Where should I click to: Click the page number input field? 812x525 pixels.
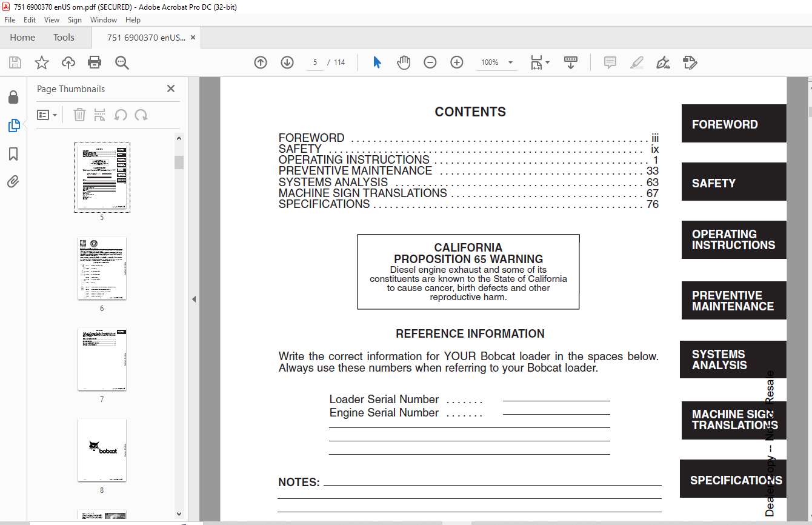(315, 62)
